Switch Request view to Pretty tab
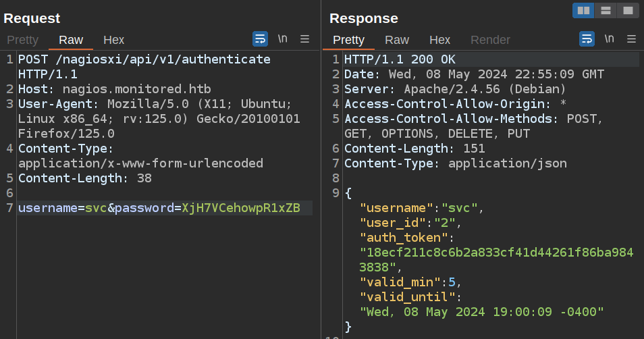 22,40
